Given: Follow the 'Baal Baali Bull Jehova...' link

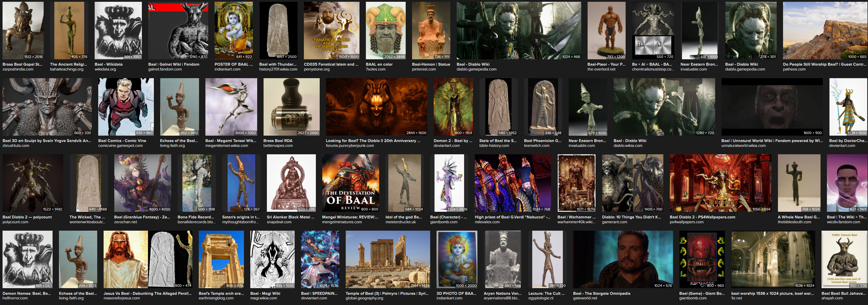Looking at the screenshot, I should [x=844, y=294].
